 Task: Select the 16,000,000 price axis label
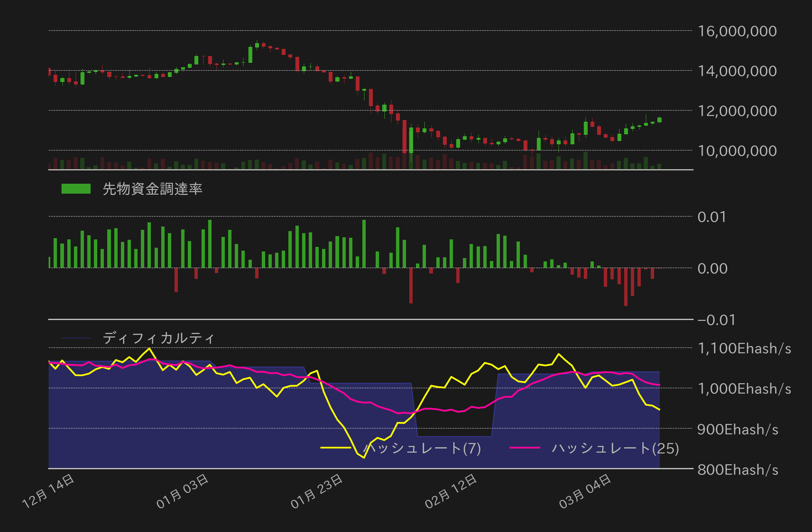[x=738, y=31]
